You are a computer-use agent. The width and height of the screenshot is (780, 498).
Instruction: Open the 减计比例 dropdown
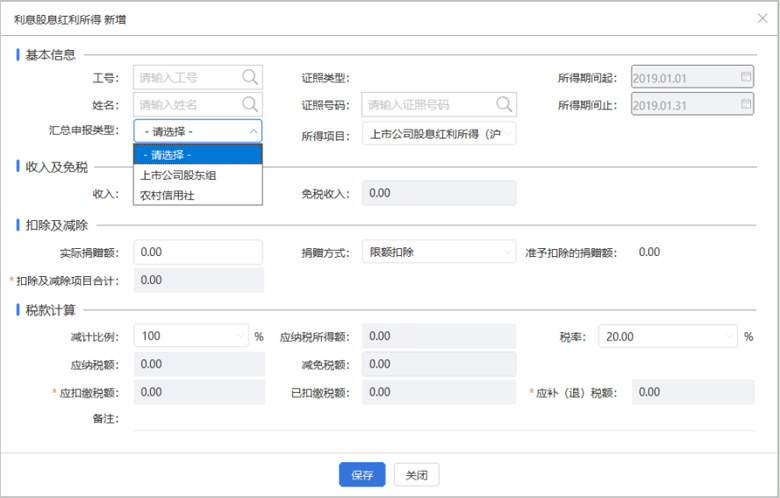tap(241, 337)
